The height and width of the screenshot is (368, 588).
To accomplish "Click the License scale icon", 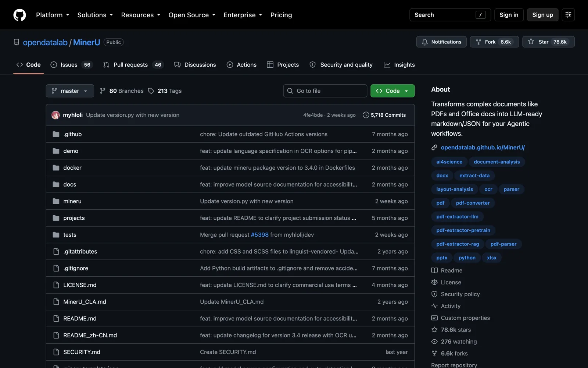I will 446,282.
